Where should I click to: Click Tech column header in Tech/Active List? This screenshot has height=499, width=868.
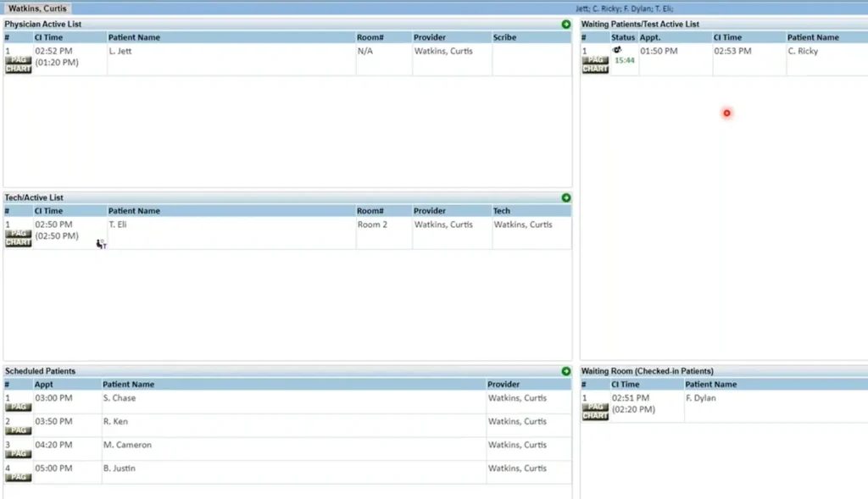[531, 211]
